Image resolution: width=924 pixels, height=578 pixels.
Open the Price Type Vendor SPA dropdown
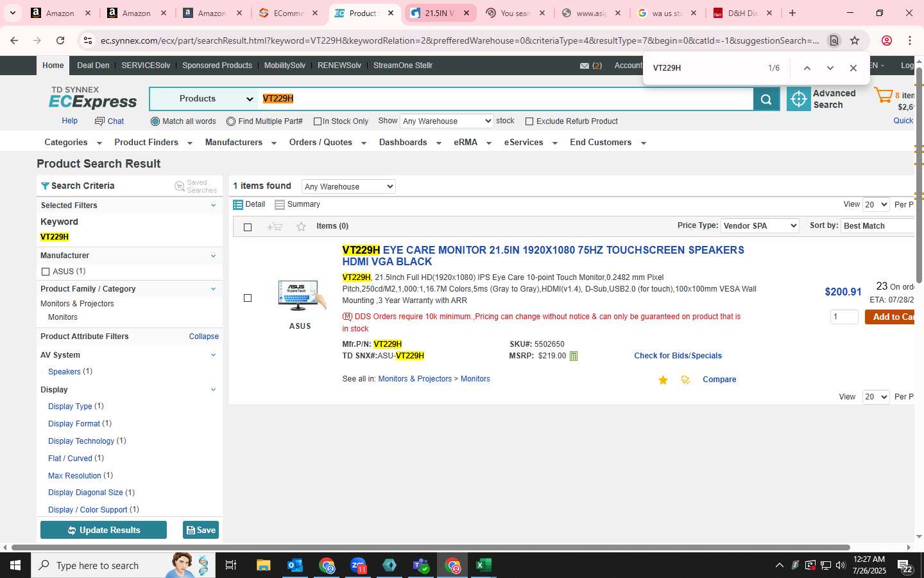760,225
